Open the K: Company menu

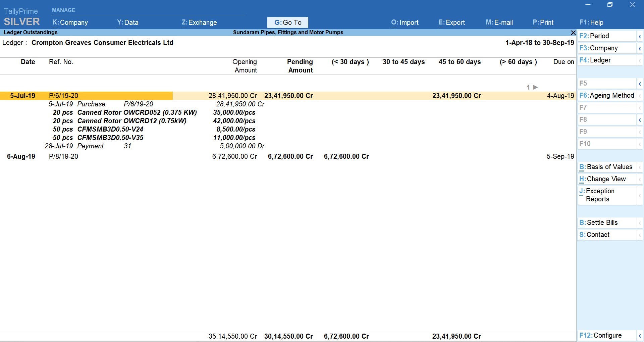pyautogui.click(x=70, y=22)
